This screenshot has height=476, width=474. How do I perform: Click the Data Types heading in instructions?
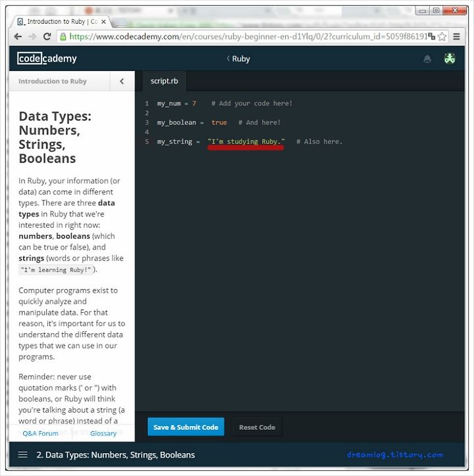55,137
